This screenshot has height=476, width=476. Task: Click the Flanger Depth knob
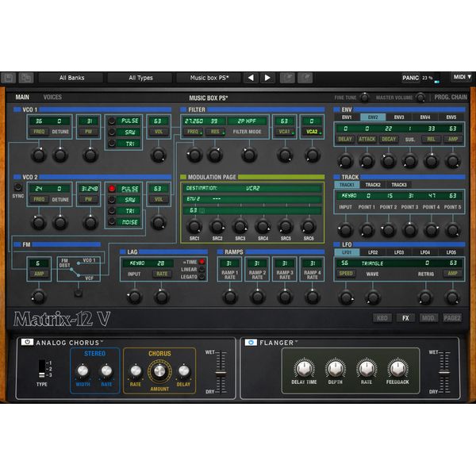[335, 368]
